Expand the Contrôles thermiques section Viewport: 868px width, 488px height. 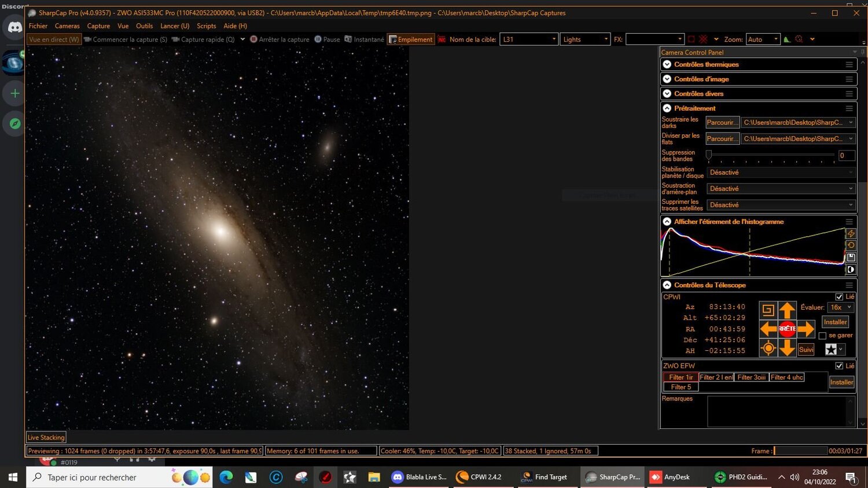pyautogui.click(x=667, y=65)
